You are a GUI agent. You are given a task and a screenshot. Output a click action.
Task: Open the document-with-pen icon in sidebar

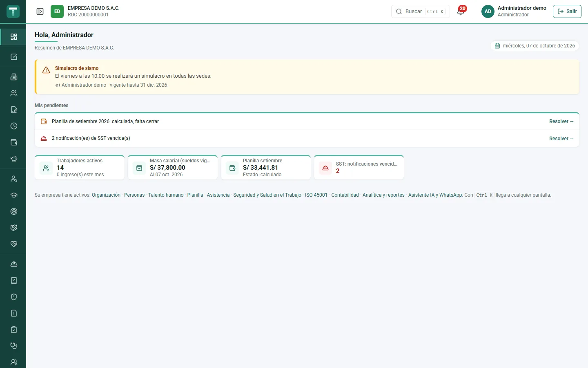pyautogui.click(x=14, y=110)
